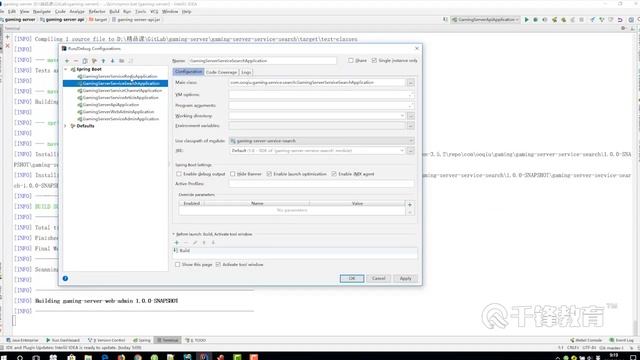
Task: Open the Working directory dropdown arrow
Action: pyautogui.click(x=402, y=116)
